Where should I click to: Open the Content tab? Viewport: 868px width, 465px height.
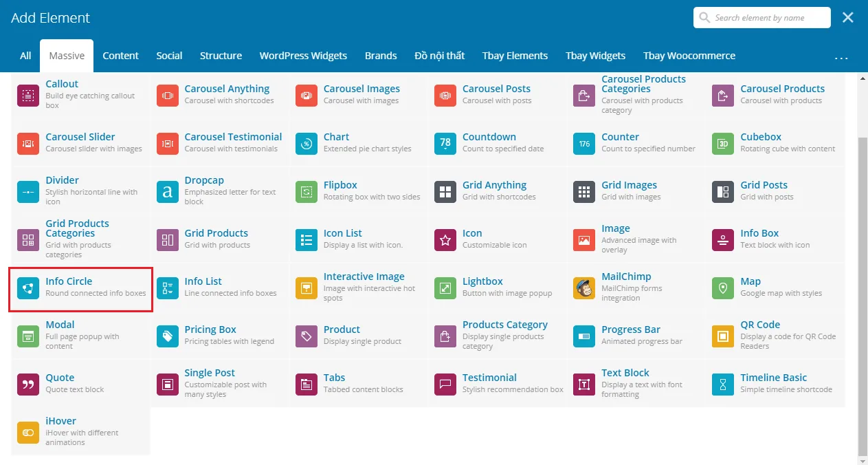point(121,56)
